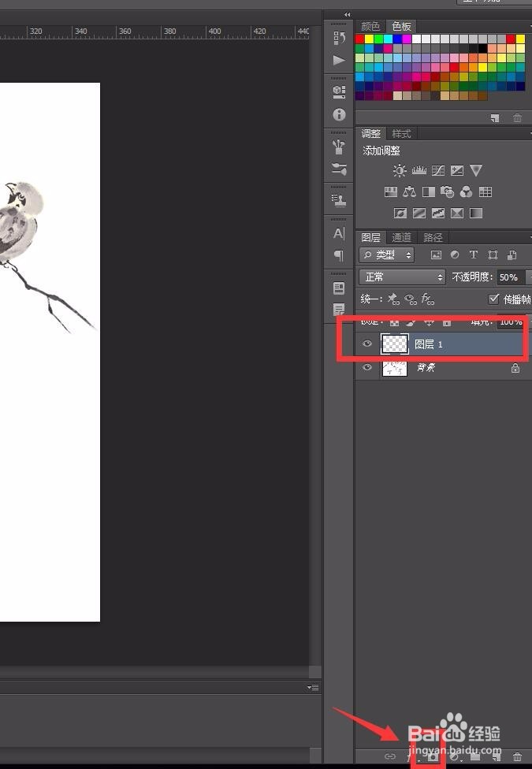The image size is (532, 769).
Task: Pick the yellow swatch beside red
Action: [x=369, y=39]
